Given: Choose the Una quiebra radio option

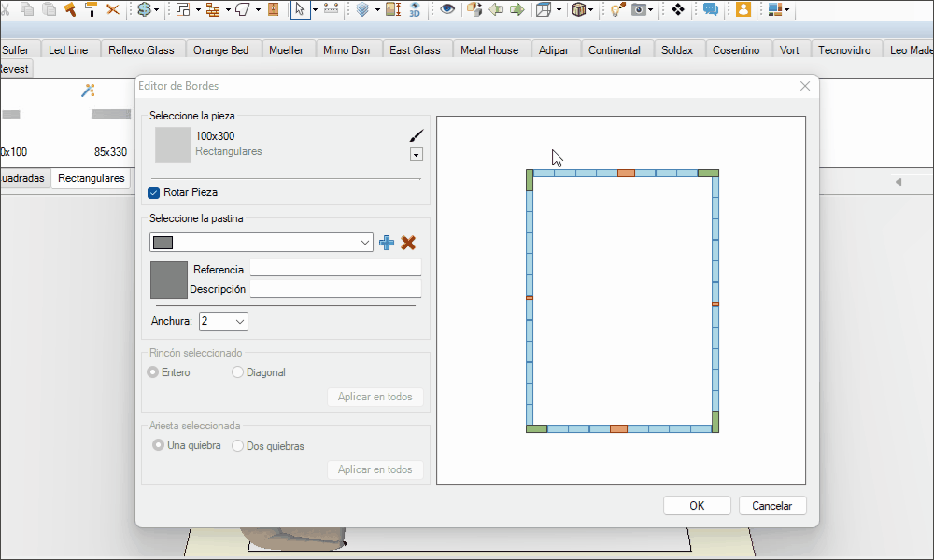Looking at the screenshot, I should [x=158, y=445].
